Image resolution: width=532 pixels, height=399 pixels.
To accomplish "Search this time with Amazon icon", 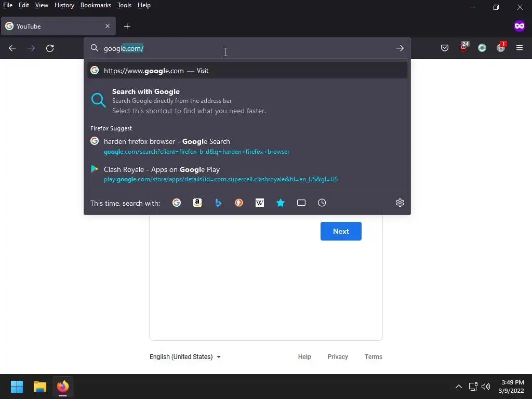I will tap(197, 203).
